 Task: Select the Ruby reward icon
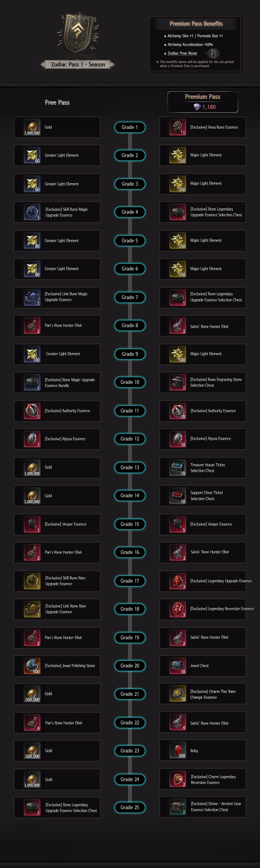coord(178,751)
